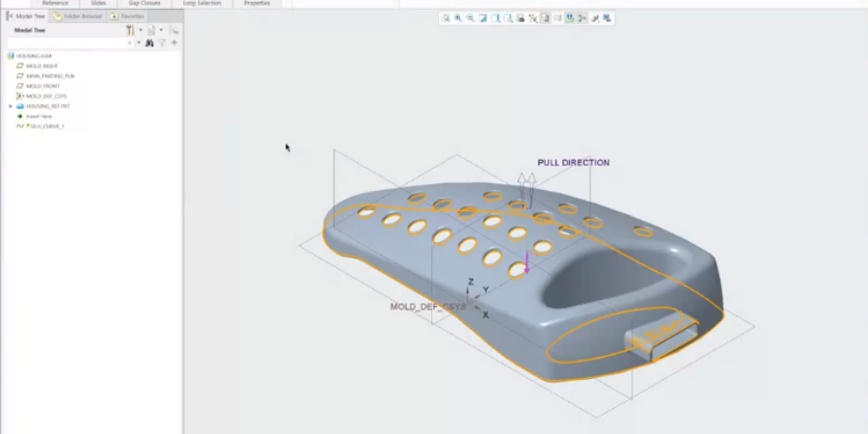The width and height of the screenshot is (868, 434).
Task: Click the funnel filter icon in Model Tree
Action: (162, 42)
